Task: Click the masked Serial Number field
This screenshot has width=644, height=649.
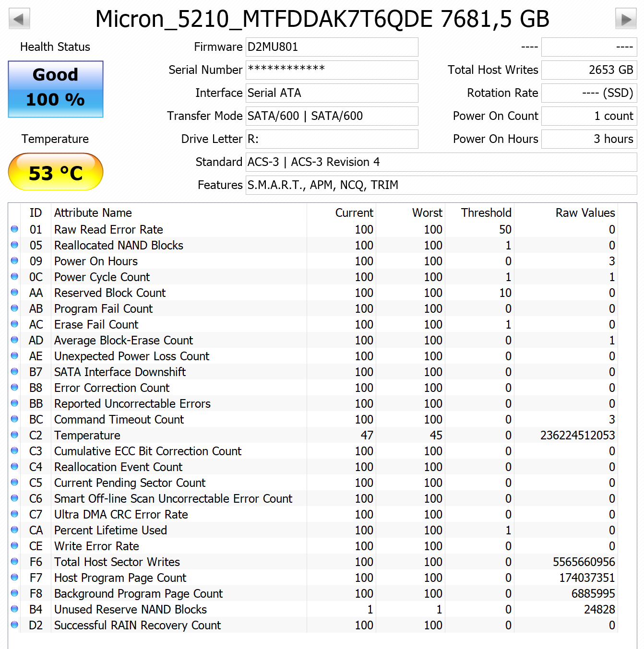Action: (331, 70)
